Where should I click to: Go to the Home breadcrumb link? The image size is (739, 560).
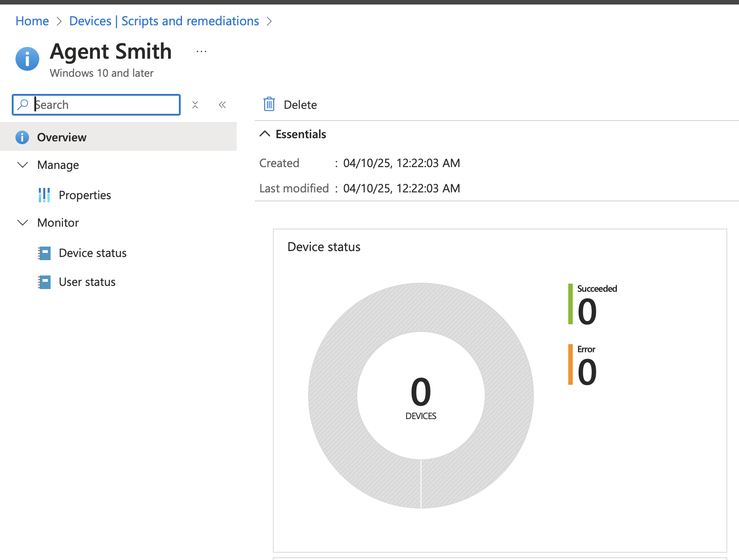click(x=32, y=21)
